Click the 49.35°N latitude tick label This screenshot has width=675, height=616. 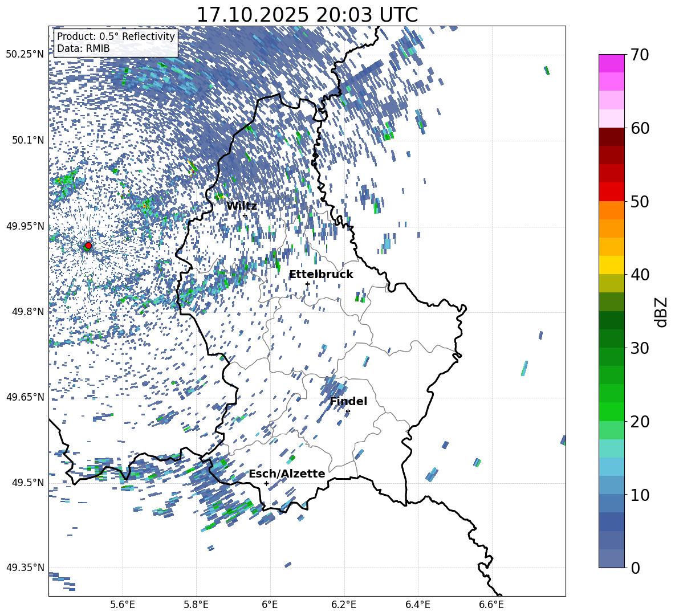click(x=25, y=568)
